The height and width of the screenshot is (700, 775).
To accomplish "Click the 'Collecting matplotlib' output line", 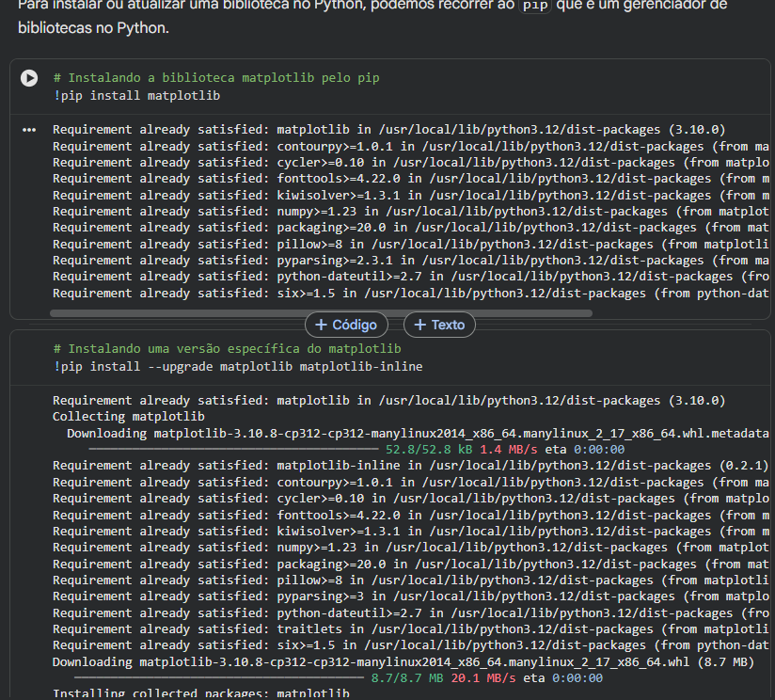I will pyautogui.click(x=129, y=416).
